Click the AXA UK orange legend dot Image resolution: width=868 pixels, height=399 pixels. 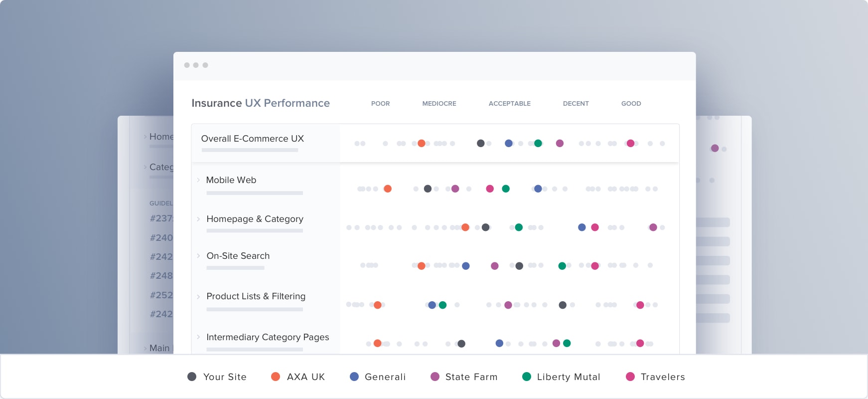[276, 377]
